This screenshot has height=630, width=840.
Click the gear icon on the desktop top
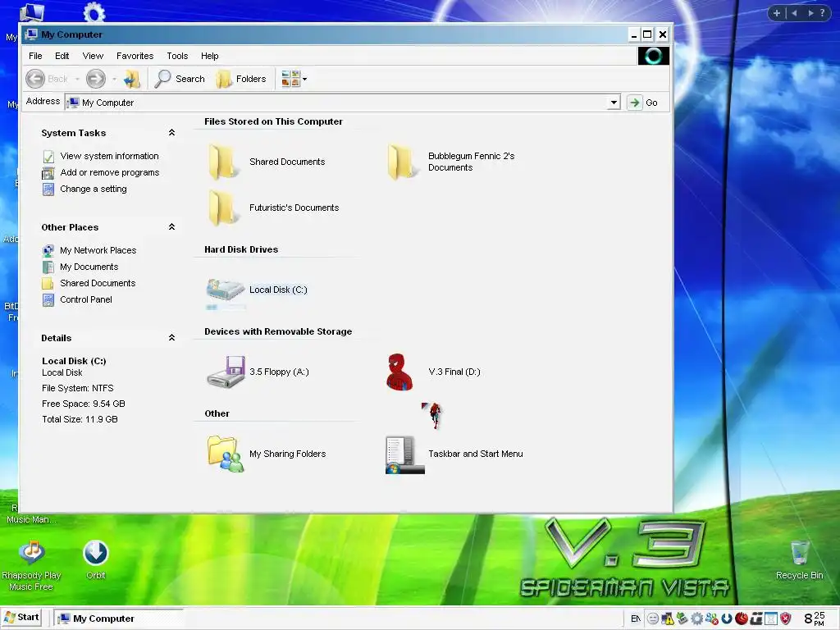(x=94, y=11)
